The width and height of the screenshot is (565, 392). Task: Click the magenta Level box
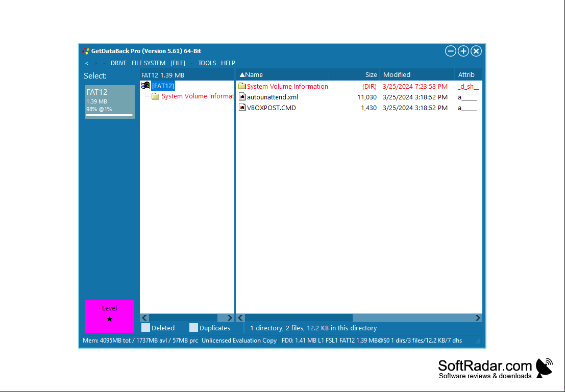click(110, 317)
